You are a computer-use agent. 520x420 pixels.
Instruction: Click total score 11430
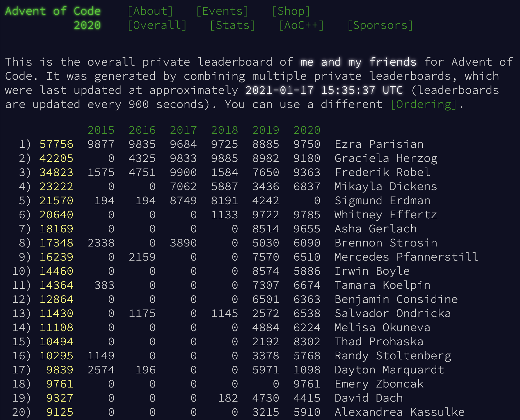point(56,314)
